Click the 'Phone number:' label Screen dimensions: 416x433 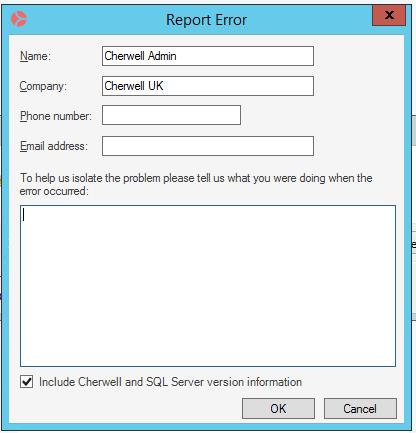click(x=56, y=116)
